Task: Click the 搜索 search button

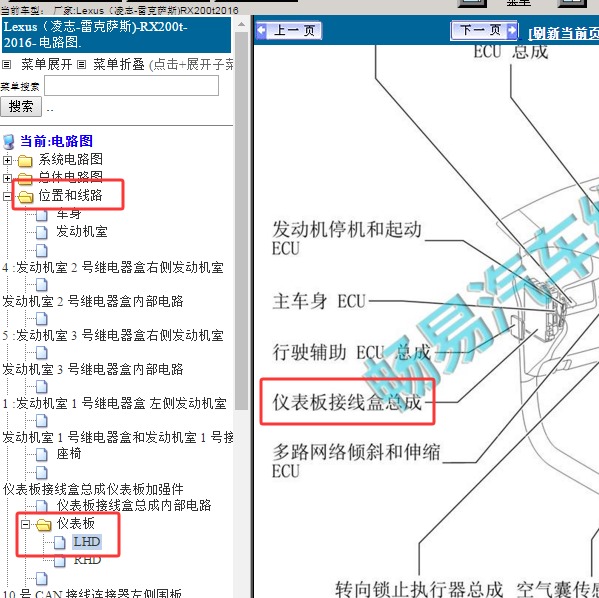Action: [x=21, y=106]
